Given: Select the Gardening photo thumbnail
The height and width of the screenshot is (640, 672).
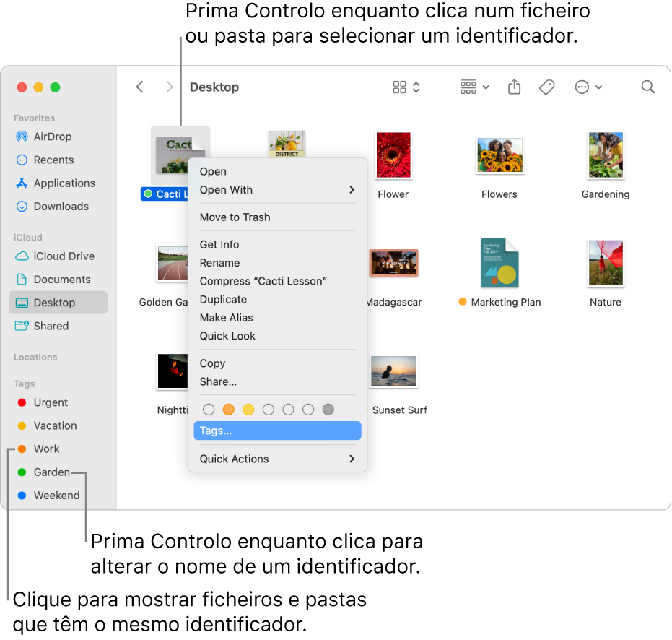Looking at the screenshot, I should point(606,155).
